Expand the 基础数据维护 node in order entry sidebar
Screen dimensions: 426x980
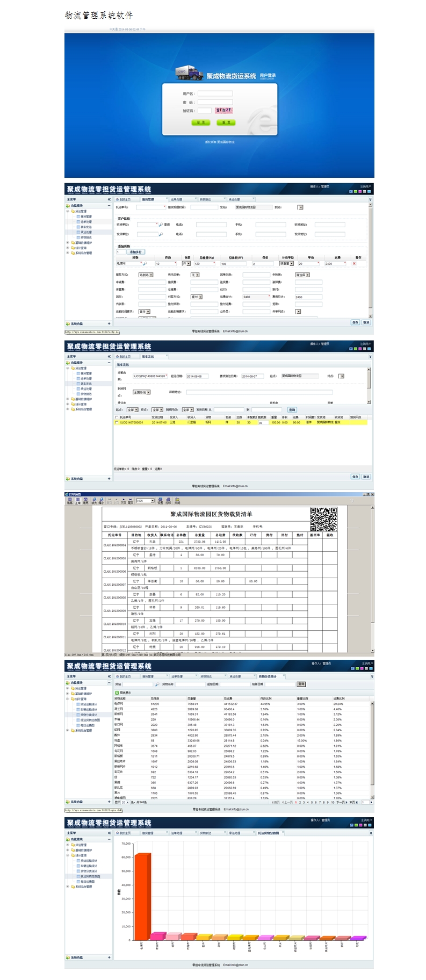[68, 243]
